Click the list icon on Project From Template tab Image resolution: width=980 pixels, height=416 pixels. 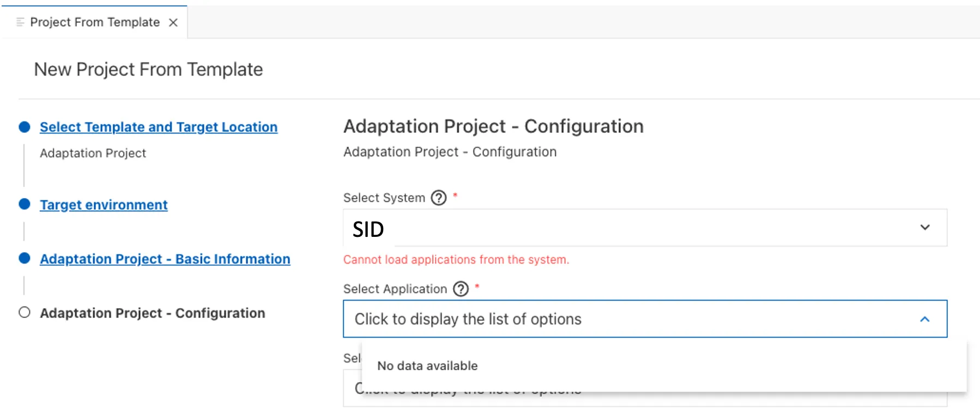(x=21, y=22)
